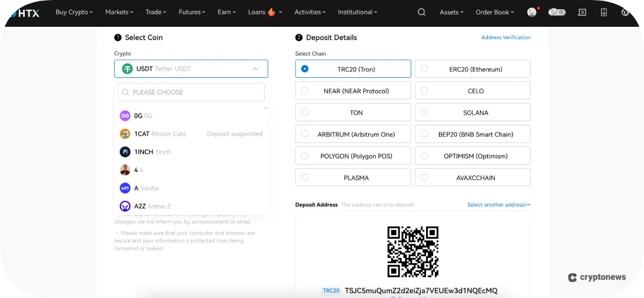This screenshot has height=298, width=644.
Task: Select the SOLANA chain option
Action: (472, 113)
